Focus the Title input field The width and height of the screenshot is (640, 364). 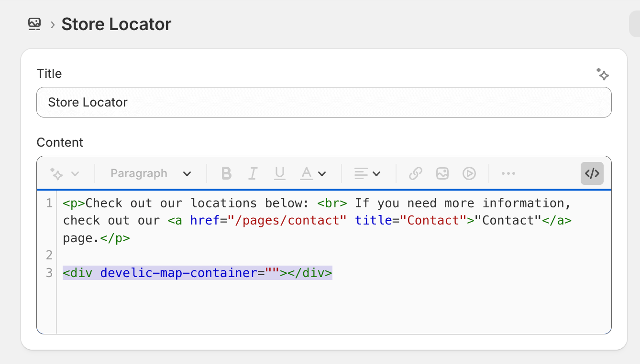pyautogui.click(x=324, y=102)
